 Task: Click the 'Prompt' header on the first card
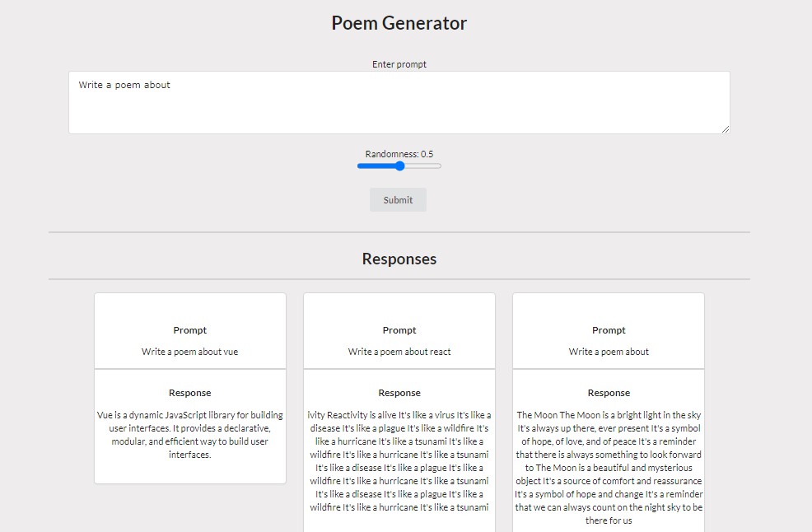click(189, 329)
